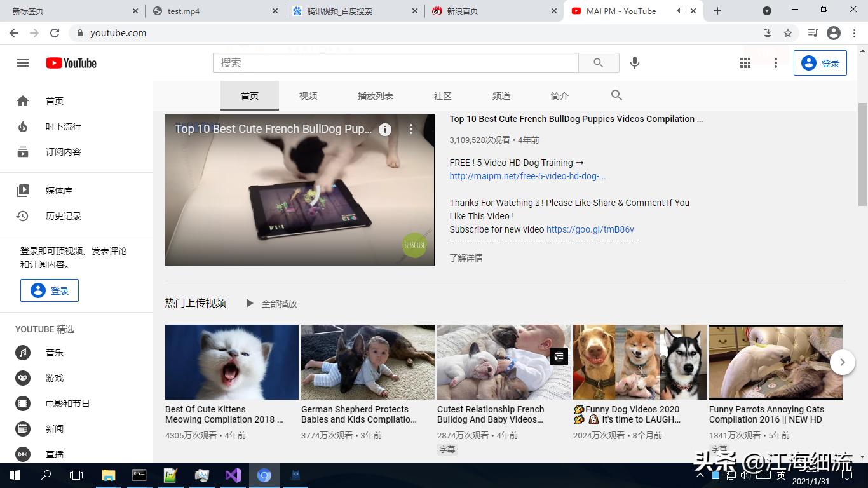The image size is (868, 488).
Task: Open the Google apps grid
Action: tap(745, 62)
